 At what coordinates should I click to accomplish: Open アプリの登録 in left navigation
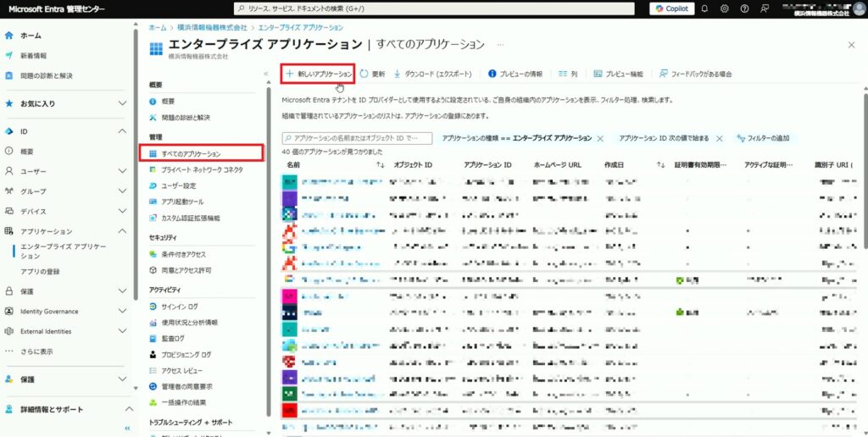40,272
